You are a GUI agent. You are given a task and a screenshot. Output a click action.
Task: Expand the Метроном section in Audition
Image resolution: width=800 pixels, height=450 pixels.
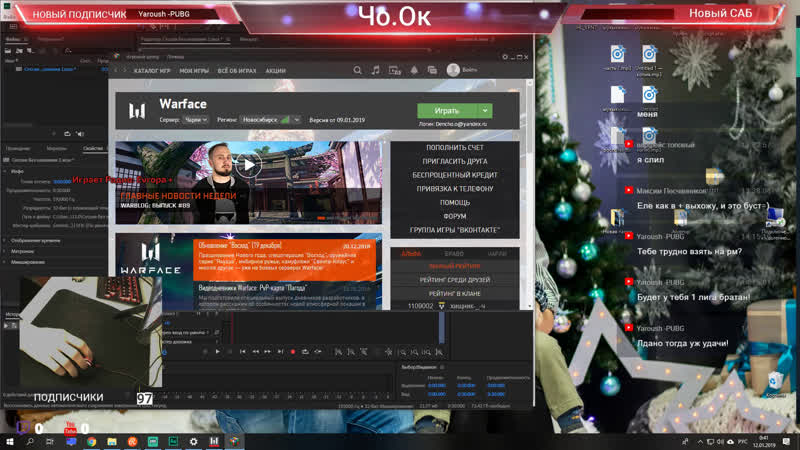point(20,251)
